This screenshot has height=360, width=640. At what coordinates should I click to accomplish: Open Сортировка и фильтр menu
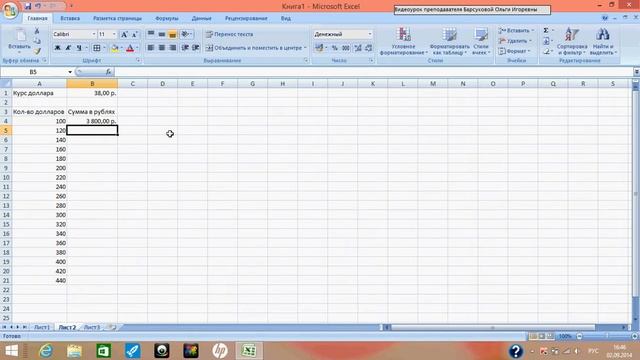pyautogui.click(x=571, y=41)
